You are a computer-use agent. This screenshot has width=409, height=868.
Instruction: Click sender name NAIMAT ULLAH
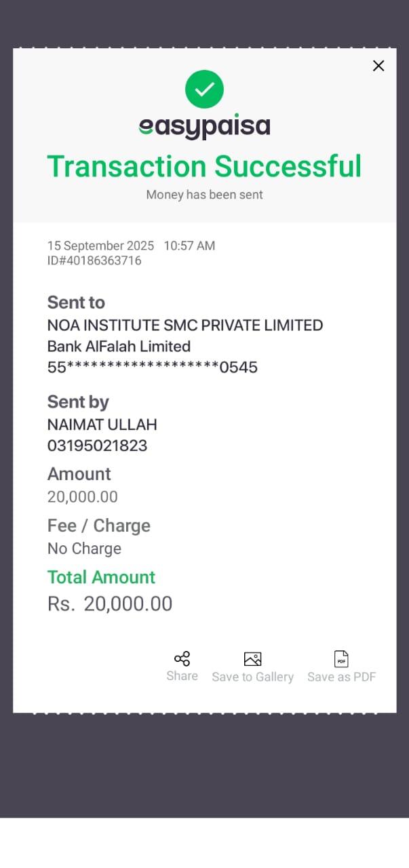tap(102, 425)
